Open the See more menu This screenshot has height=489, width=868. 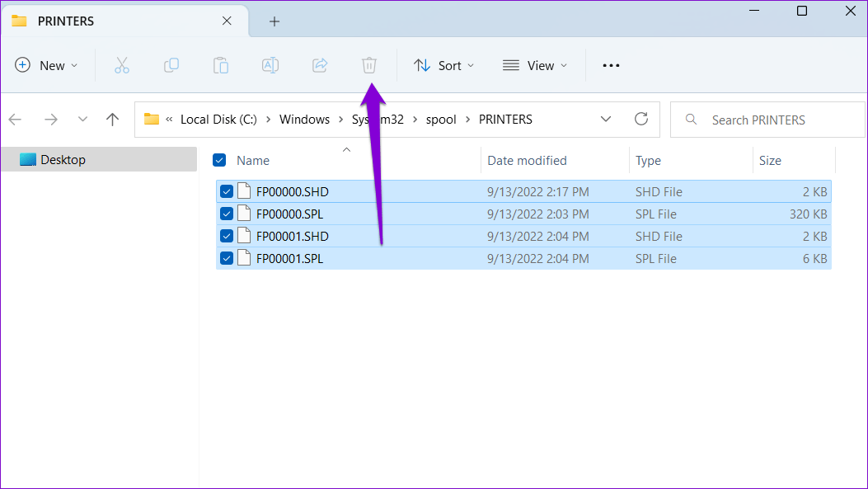coord(610,65)
